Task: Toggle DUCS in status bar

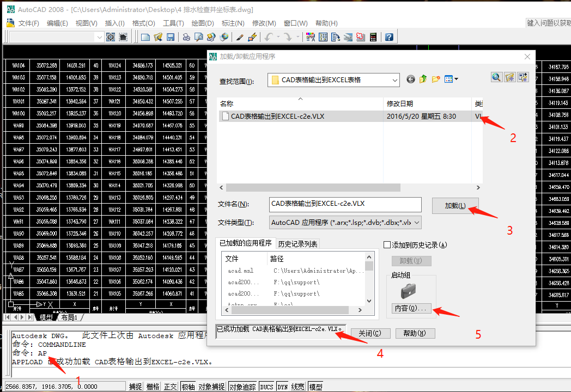Action: coord(266,387)
